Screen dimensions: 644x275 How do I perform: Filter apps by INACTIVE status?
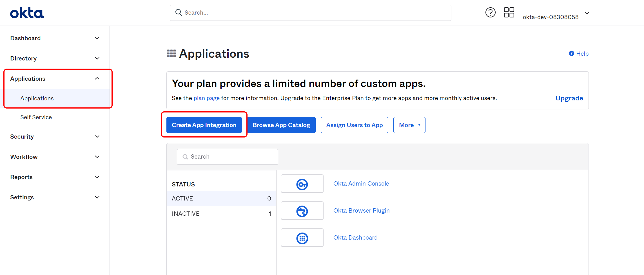click(221, 214)
